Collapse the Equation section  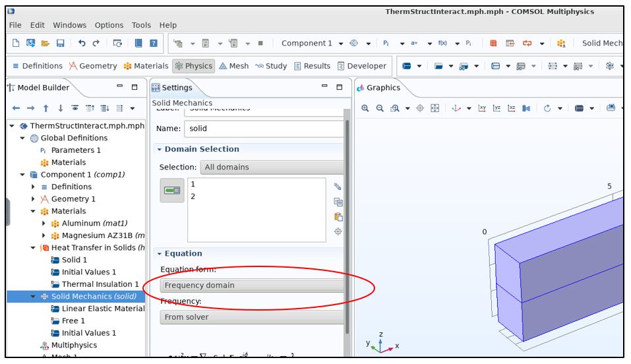coord(160,254)
